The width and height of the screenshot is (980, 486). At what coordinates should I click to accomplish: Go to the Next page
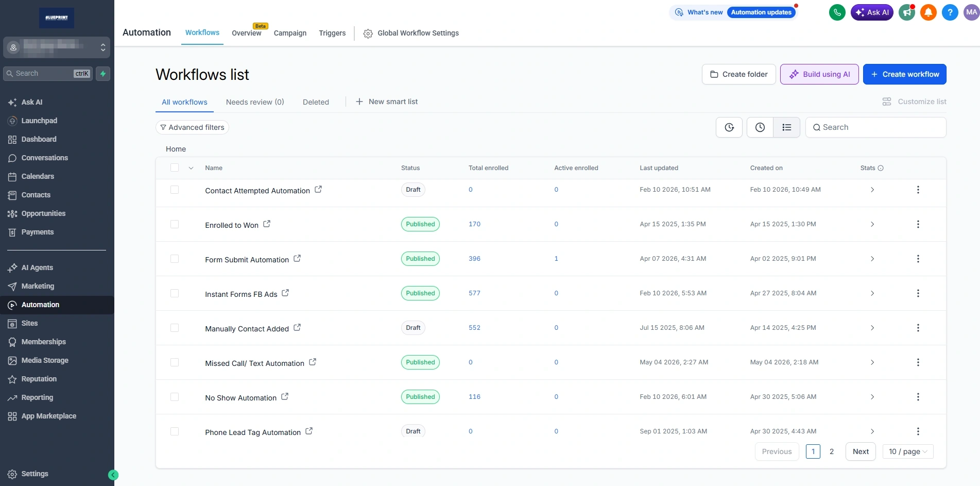[x=861, y=451]
